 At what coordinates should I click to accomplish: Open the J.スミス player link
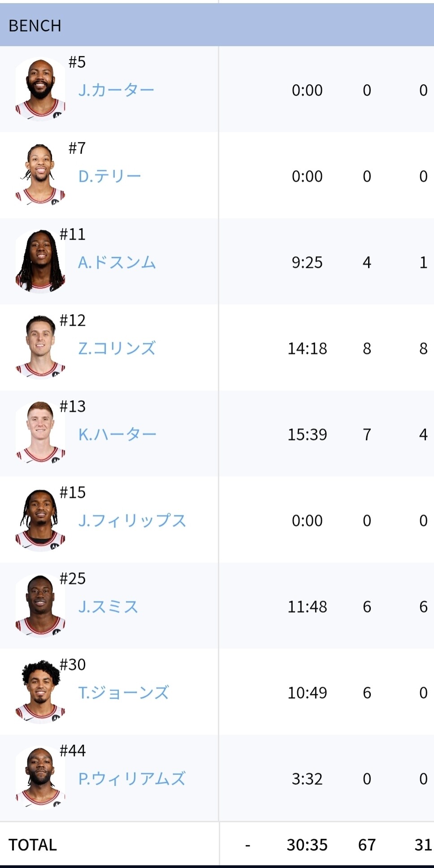tap(108, 606)
